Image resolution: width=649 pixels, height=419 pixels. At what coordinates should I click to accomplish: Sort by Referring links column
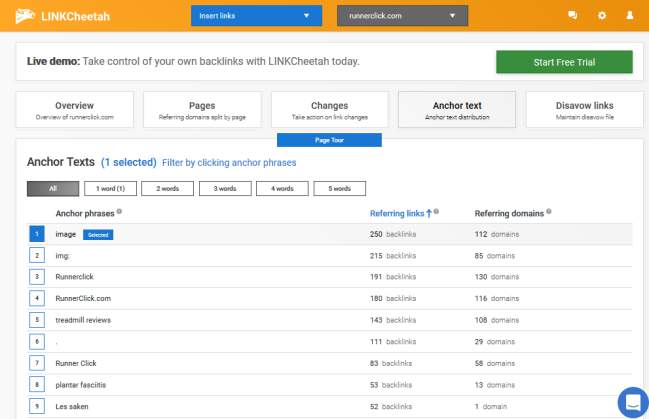pyautogui.click(x=397, y=213)
